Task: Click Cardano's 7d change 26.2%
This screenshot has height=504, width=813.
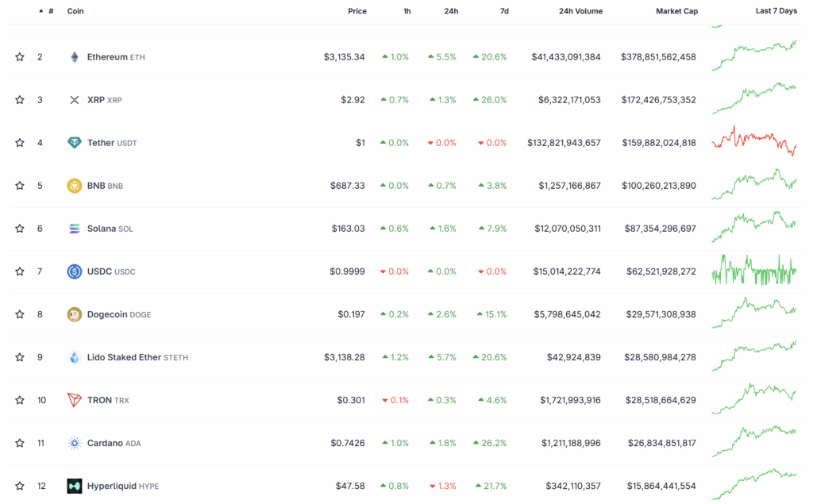Action: [489, 443]
